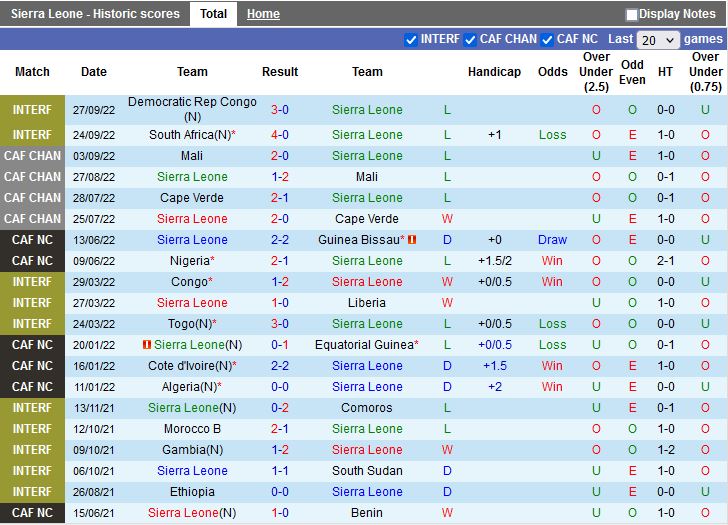Click the Over Under (0.75) column header
Image resolution: width=728 pixels, height=525 pixels.
tap(705, 72)
